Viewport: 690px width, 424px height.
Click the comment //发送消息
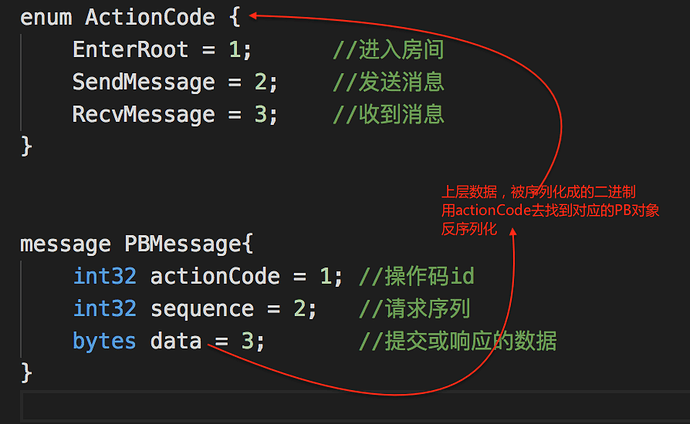pyautogui.click(x=388, y=82)
